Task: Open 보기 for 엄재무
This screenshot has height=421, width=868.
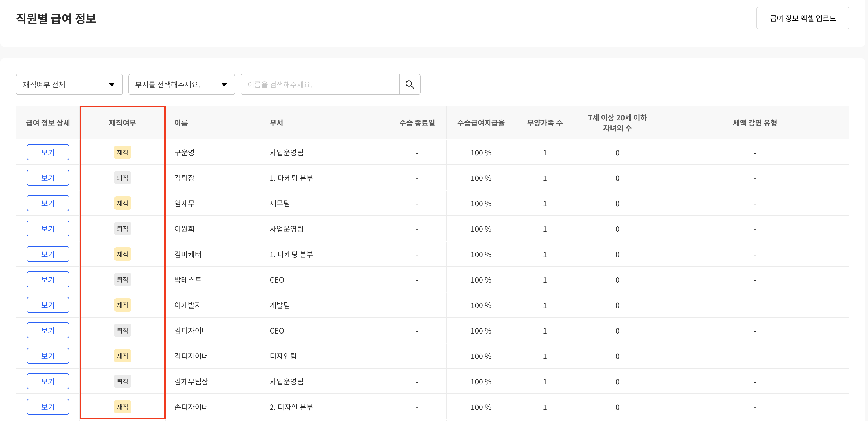Action: click(x=48, y=203)
